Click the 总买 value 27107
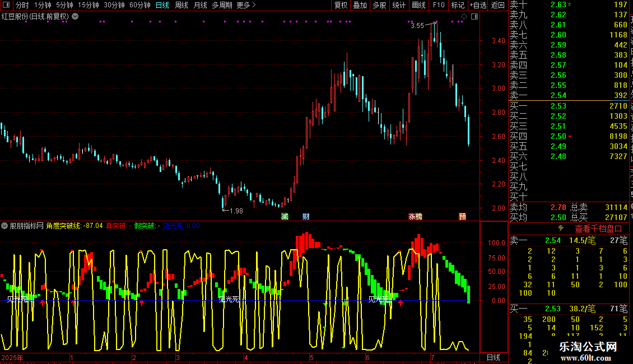 pyautogui.click(x=616, y=217)
